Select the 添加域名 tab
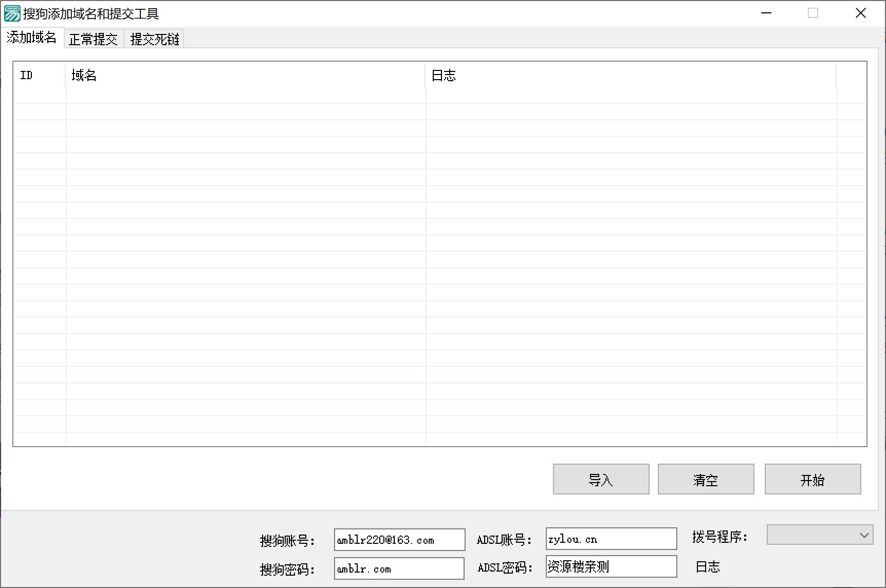886x588 pixels. pos(32,38)
